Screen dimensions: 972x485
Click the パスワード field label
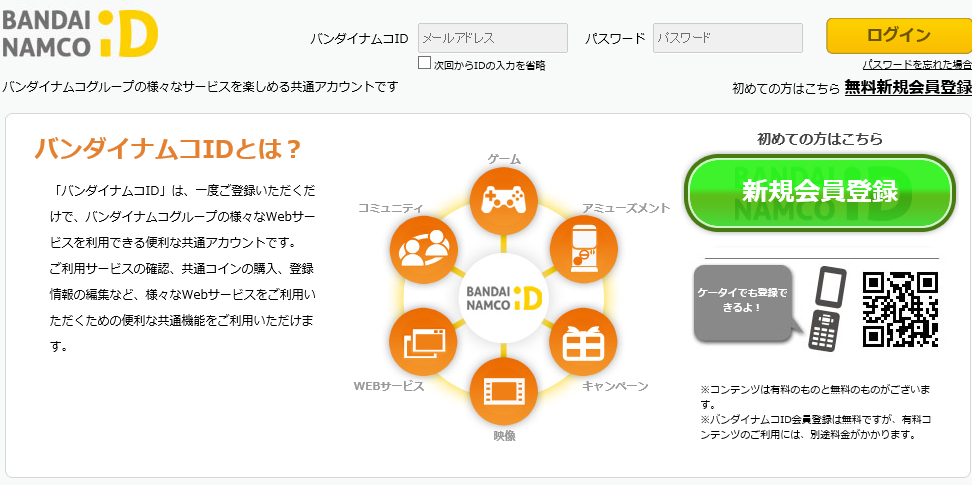pyautogui.click(x=615, y=38)
